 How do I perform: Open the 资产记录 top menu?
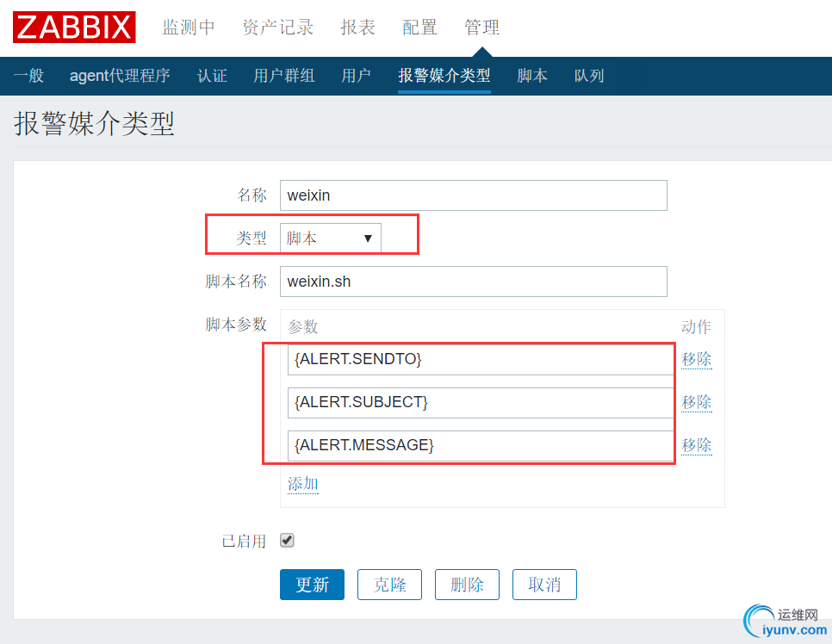(278, 28)
